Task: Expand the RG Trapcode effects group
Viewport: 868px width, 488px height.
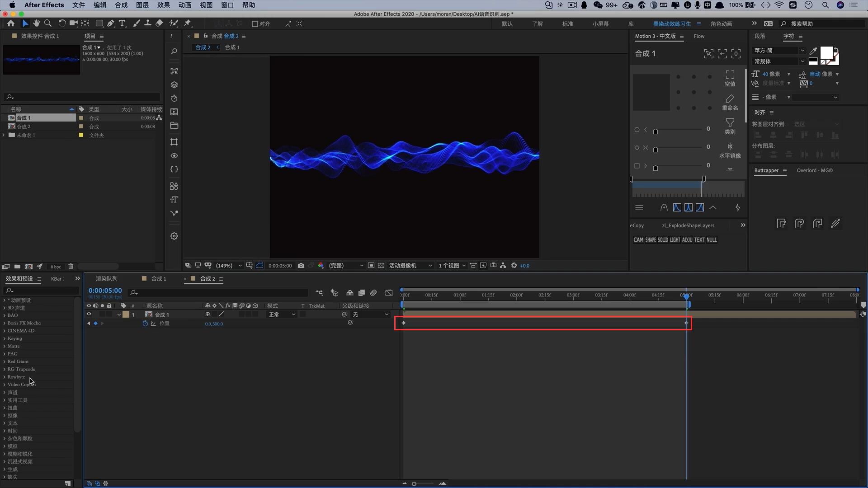Action: coord(5,369)
